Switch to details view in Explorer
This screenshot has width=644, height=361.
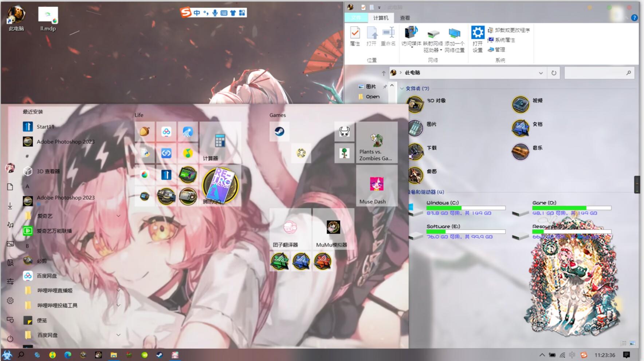624,343
